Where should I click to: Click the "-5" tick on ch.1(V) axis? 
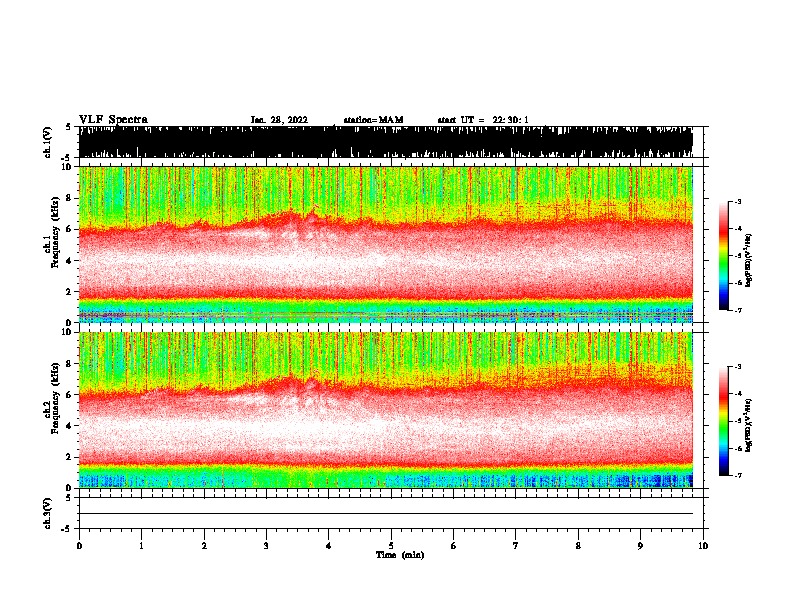[68, 158]
